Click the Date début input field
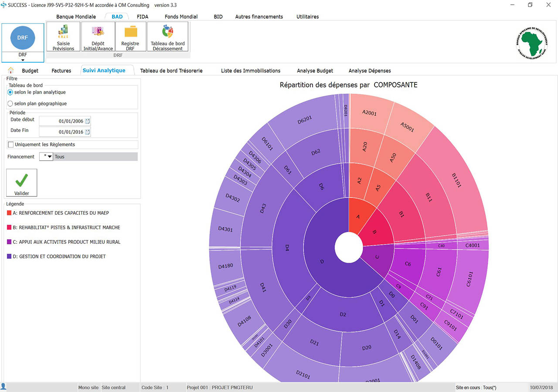Viewport: 558px width, 392px height. (x=65, y=121)
